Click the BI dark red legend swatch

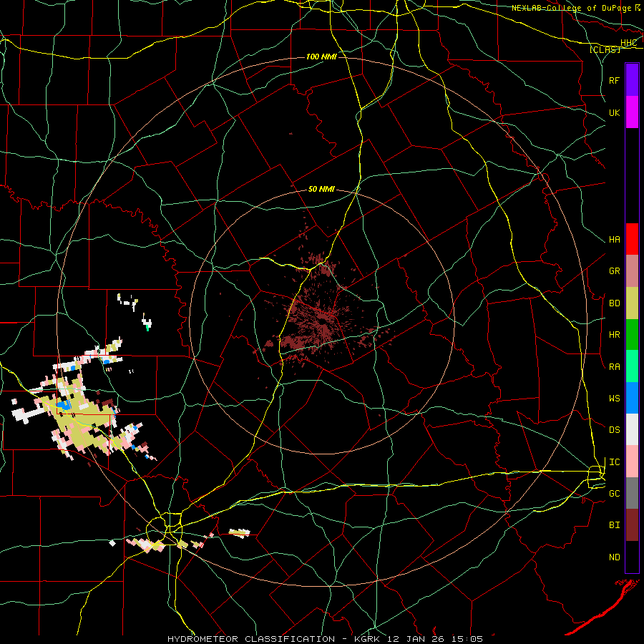(632, 525)
